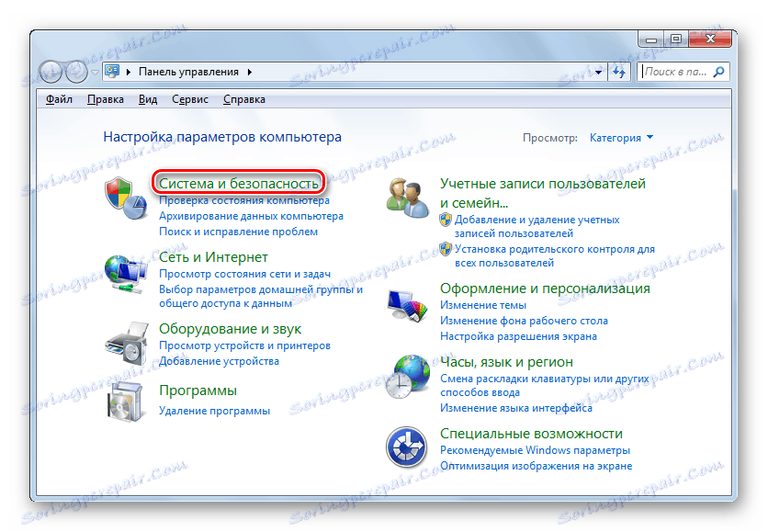This screenshot has height=532, width=768.
Task: Open the Оборудование и звук category
Action: pyautogui.click(x=231, y=329)
